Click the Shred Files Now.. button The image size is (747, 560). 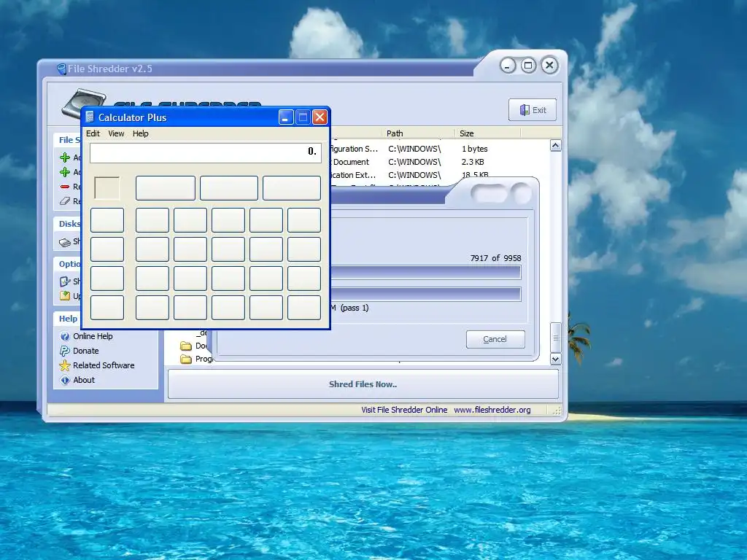coord(363,384)
